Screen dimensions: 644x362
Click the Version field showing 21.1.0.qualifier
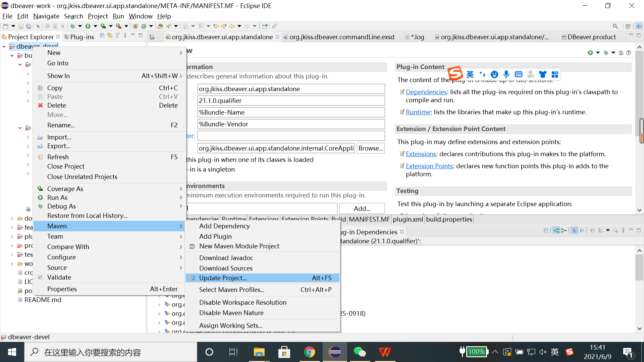click(290, 100)
